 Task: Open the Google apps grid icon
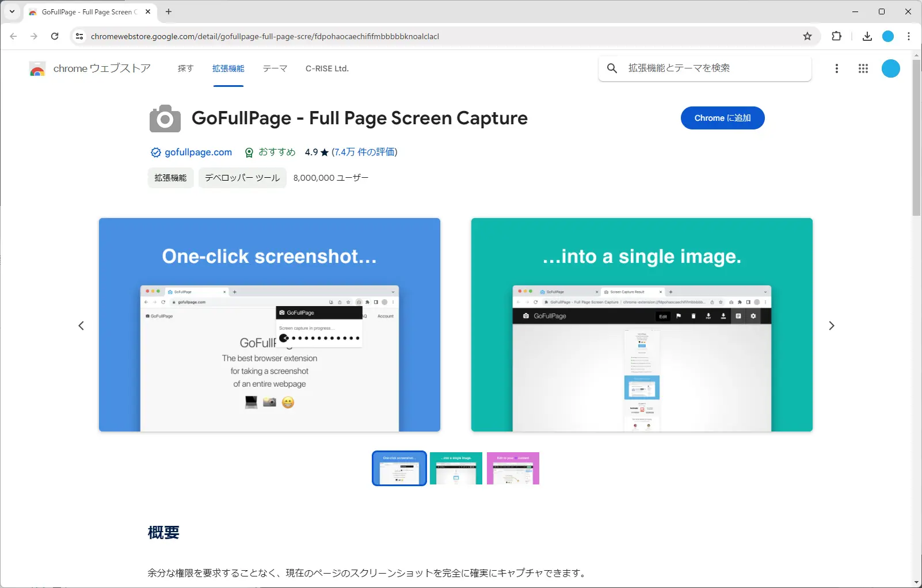click(x=863, y=68)
